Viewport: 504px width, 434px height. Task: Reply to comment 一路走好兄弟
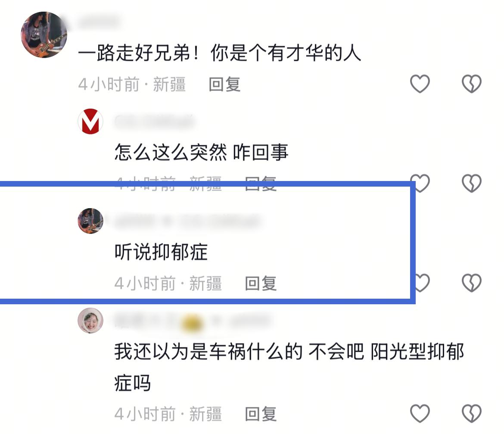(224, 84)
